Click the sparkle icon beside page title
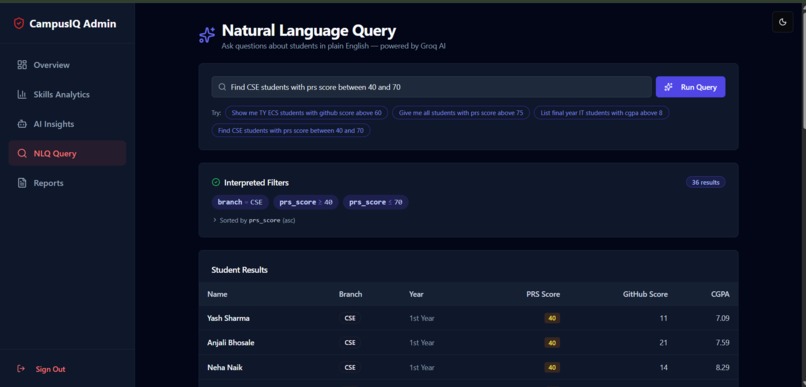This screenshot has width=806, height=387. tap(207, 35)
